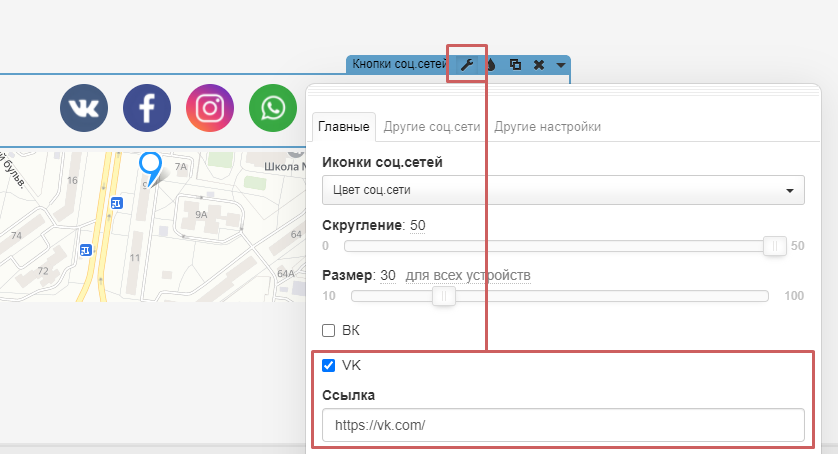Image resolution: width=838 pixels, height=454 pixels.
Task: Click the Размер value 30
Action: (388, 275)
